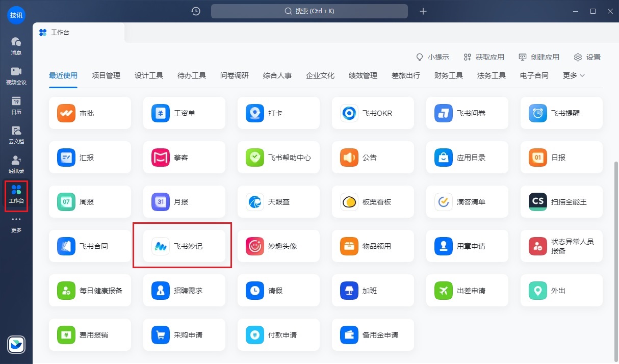Image resolution: width=619 pixels, height=364 pixels.
Task: Launch the 飞书问卷 survey app
Action: point(467,113)
